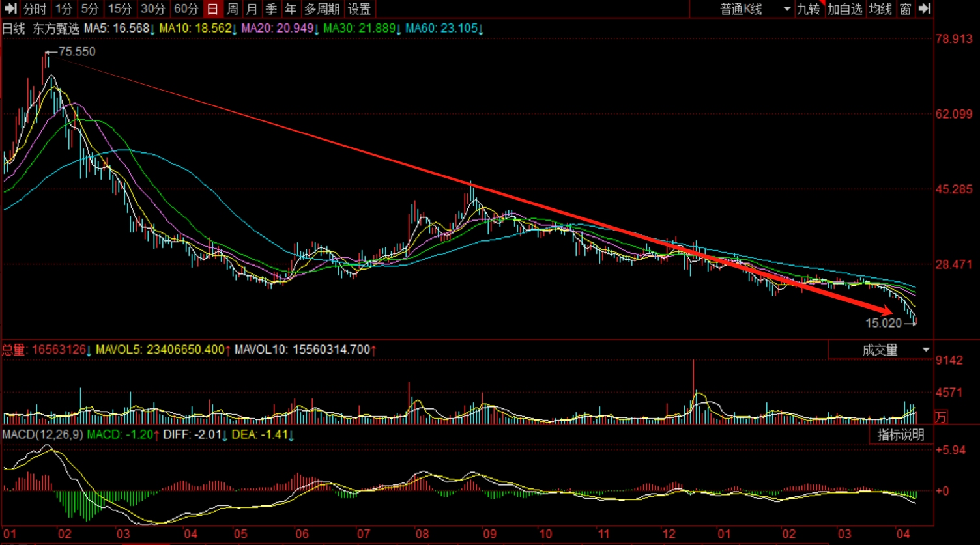980x545 pixels.
Task: Click the 万 volume unit label
Action: pos(941,417)
